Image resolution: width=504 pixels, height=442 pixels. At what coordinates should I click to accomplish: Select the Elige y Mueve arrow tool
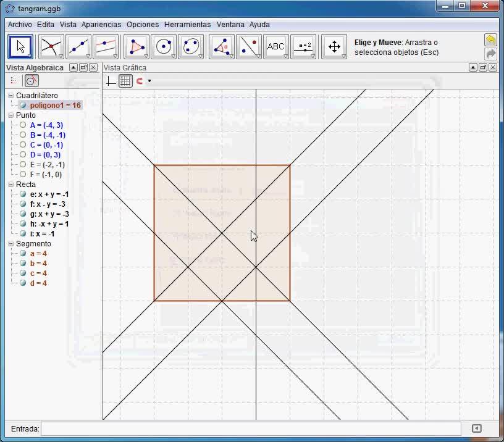point(21,46)
